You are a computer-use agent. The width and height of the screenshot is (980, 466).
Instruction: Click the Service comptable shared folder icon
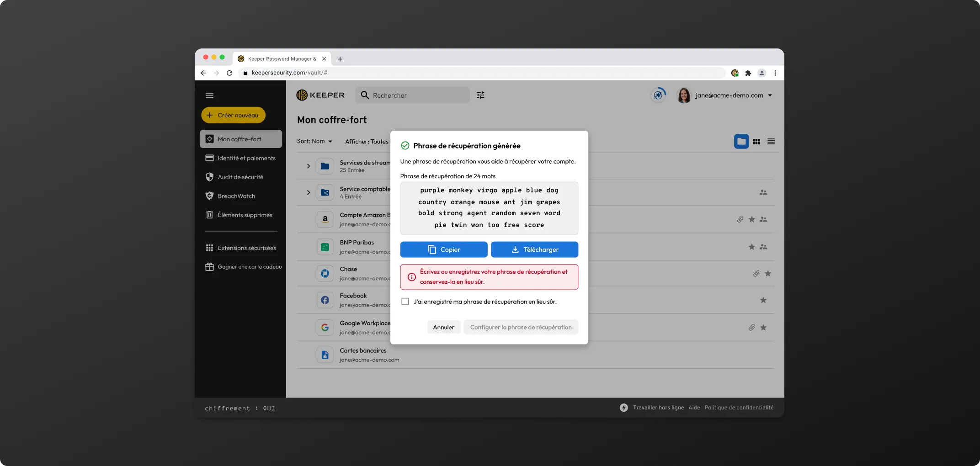(325, 192)
